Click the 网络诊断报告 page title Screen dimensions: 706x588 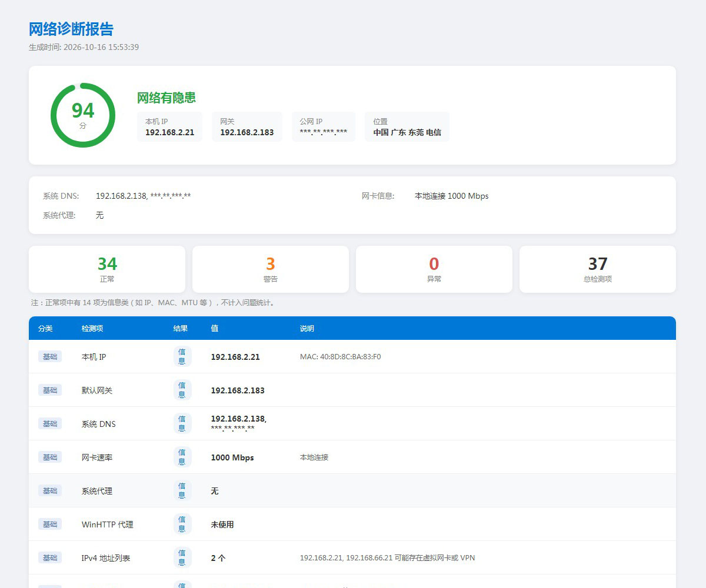pos(71,29)
